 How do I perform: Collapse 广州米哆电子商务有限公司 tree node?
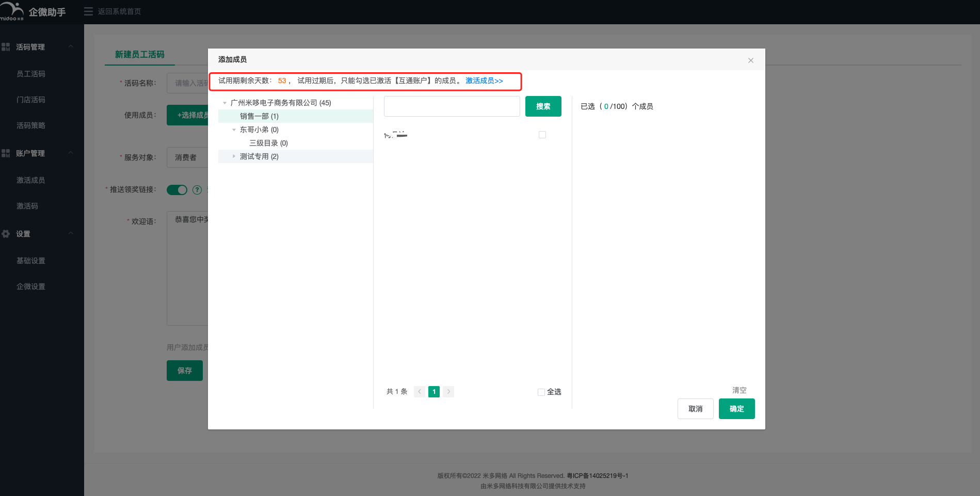click(224, 103)
